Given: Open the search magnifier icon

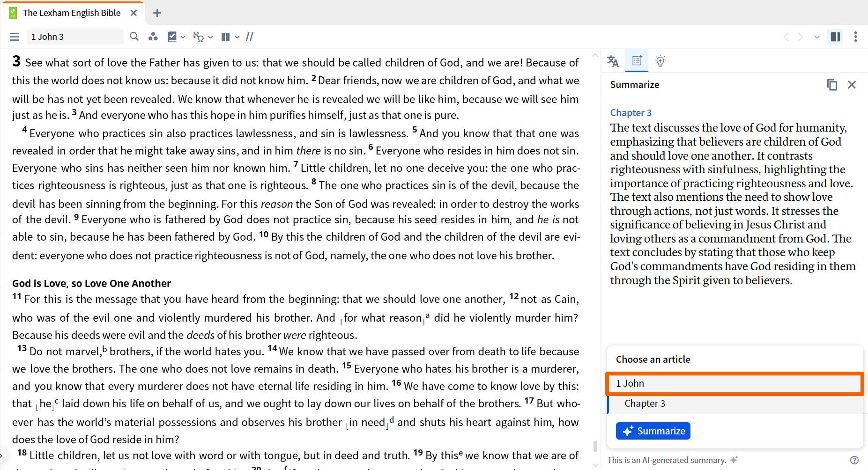Looking at the screenshot, I should 134,37.
